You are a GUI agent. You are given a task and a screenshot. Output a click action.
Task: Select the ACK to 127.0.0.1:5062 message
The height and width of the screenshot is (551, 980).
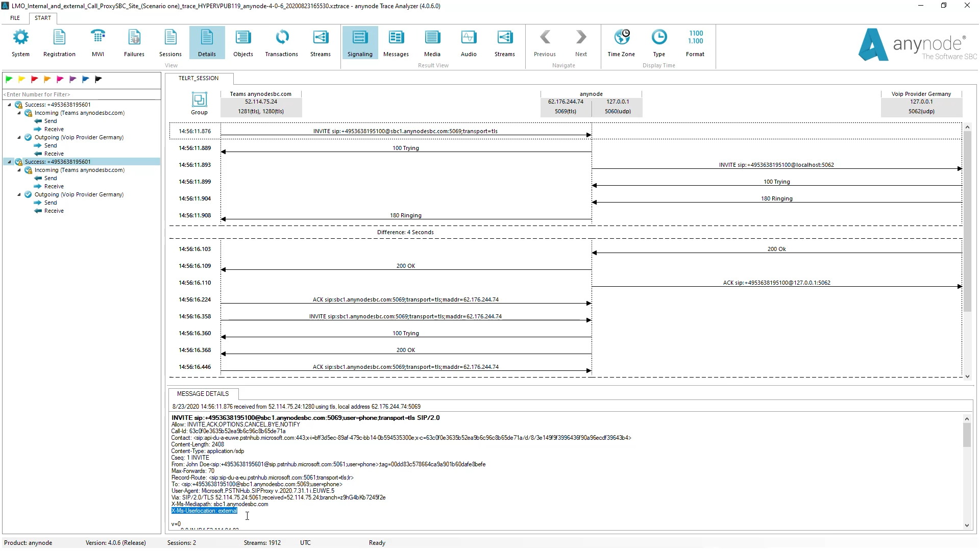776,283
